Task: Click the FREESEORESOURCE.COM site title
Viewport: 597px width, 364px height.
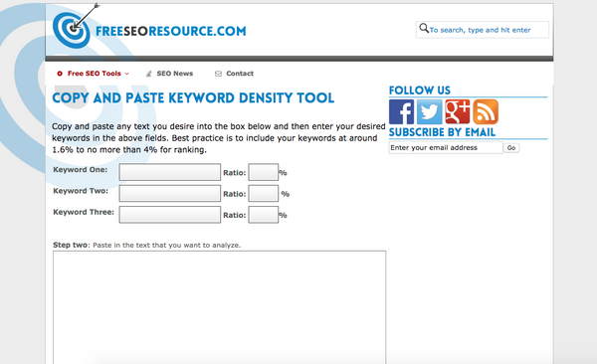Action: point(170,31)
